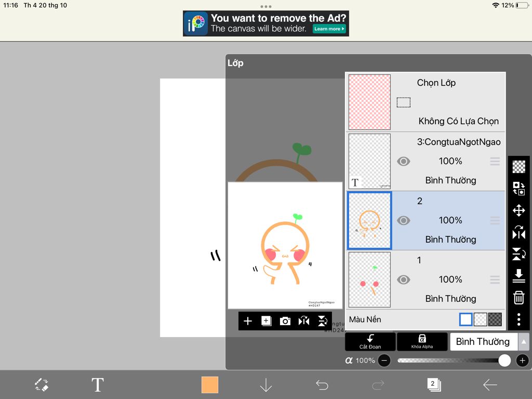Click the dashed selection rectangle icon
532x399 pixels.
pos(403,102)
